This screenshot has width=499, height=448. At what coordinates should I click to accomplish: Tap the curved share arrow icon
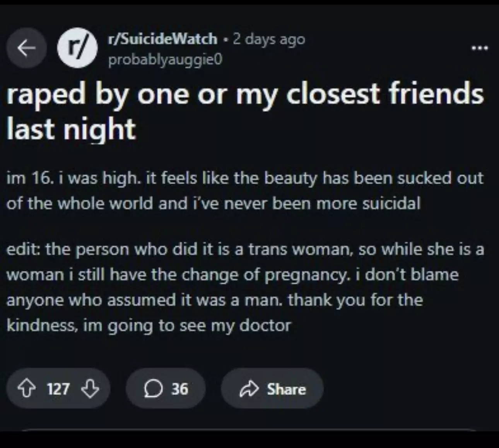coord(249,389)
